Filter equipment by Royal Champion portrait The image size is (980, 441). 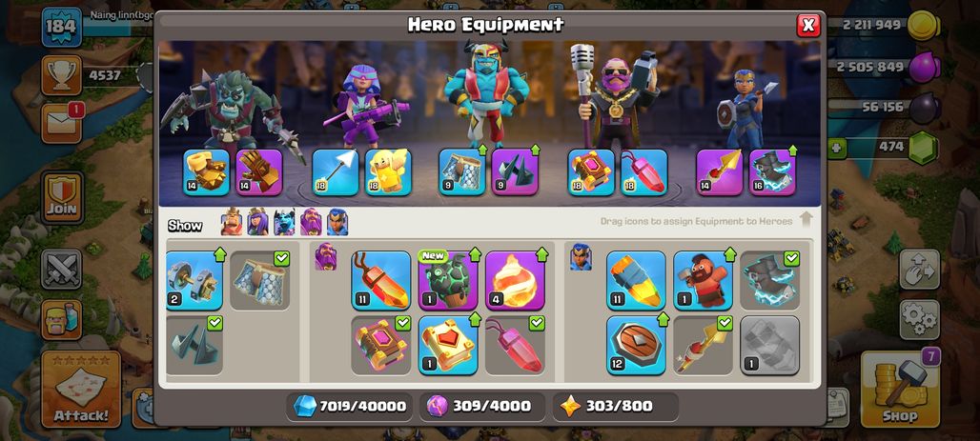pyautogui.click(x=337, y=222)
